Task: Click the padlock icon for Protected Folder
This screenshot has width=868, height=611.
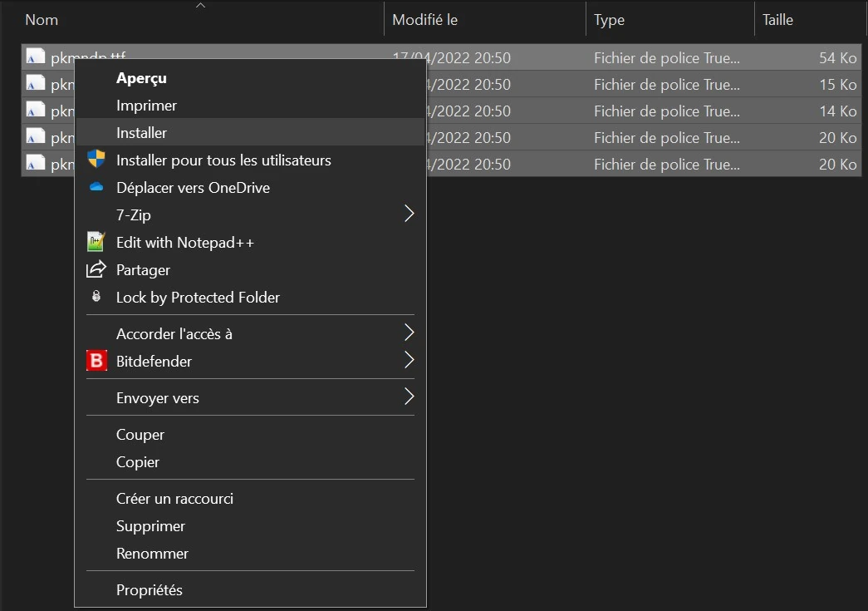Action: click(96, 297)
